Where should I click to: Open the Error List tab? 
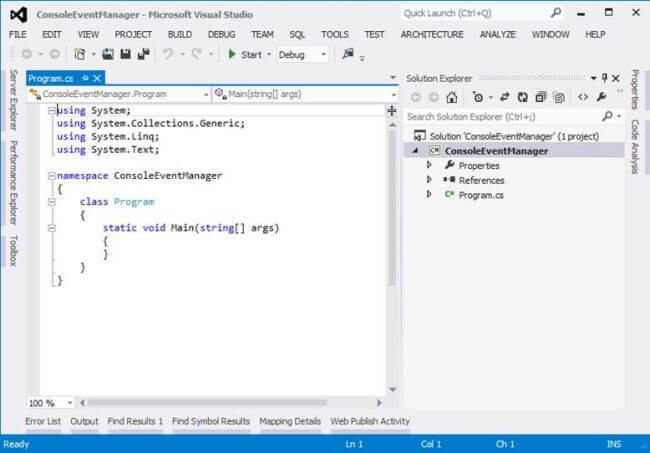pyautogui.click(x=43, y=421)
